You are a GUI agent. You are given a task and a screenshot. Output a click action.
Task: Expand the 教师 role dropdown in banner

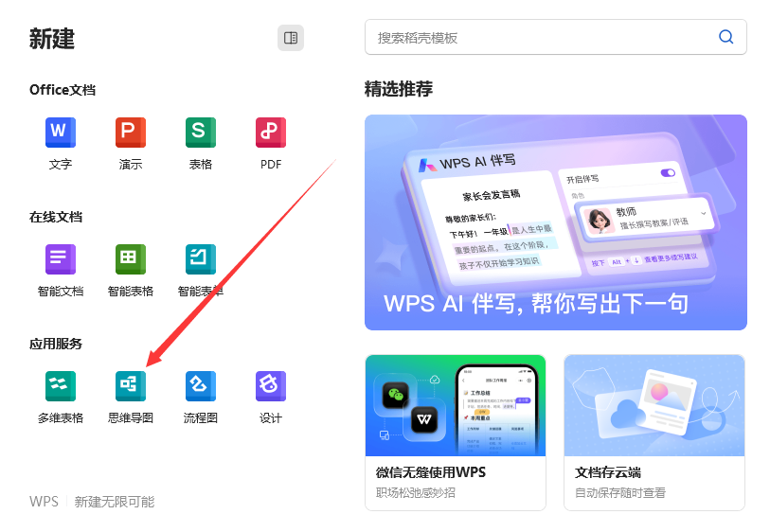click(703, 215)
